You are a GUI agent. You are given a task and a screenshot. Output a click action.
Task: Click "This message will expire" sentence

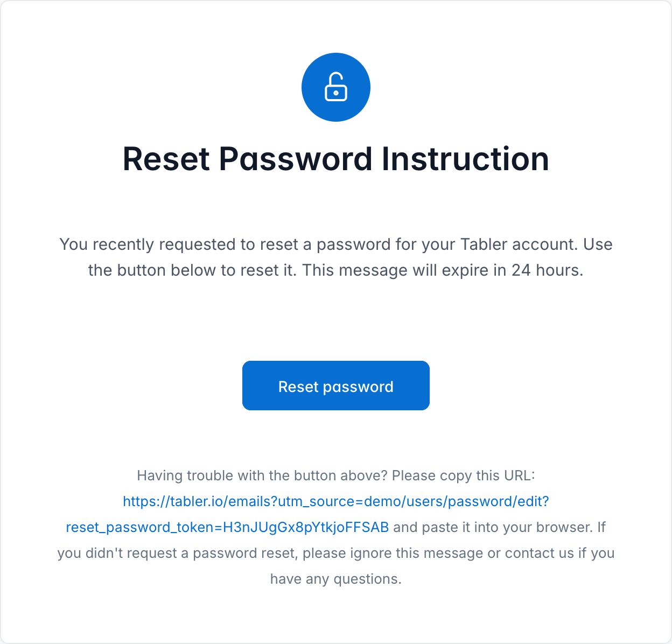(x=396, y=270)
